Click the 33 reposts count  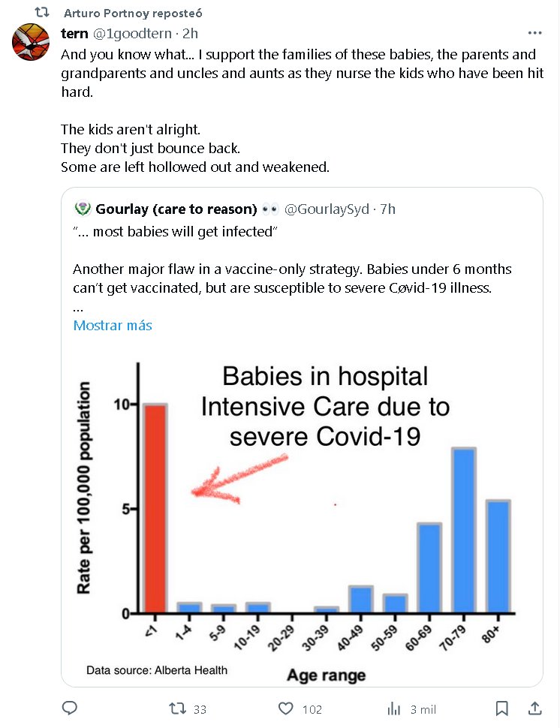click(200, 709)
